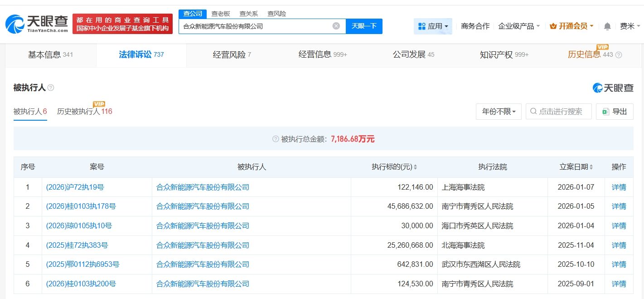Switch to the 知识产权 tab
The height and width of the screenshot is (299, 644).
click(504, 55)
